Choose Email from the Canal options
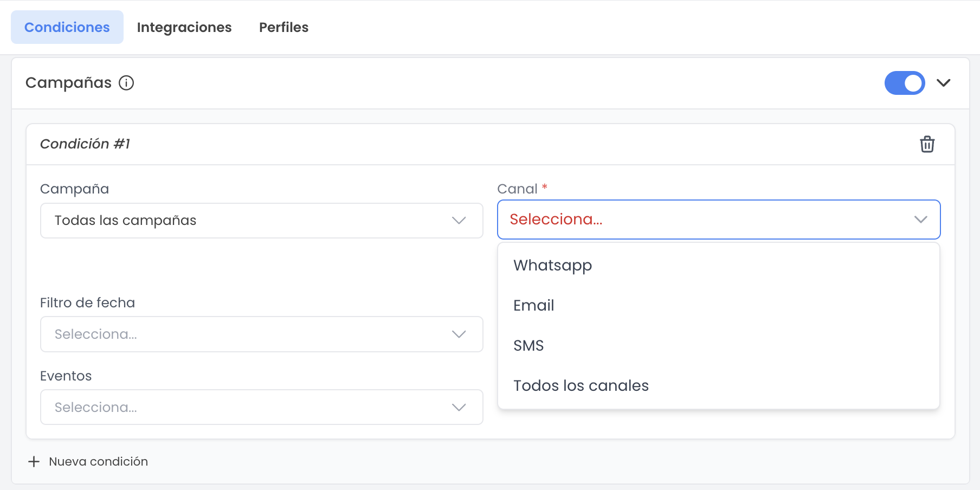The width and height of the screenshot is (980, 490). coord(534,305)
